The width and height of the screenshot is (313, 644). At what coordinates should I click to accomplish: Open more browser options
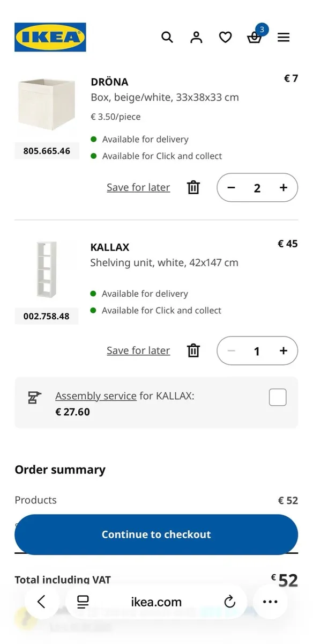click(270, 602)
